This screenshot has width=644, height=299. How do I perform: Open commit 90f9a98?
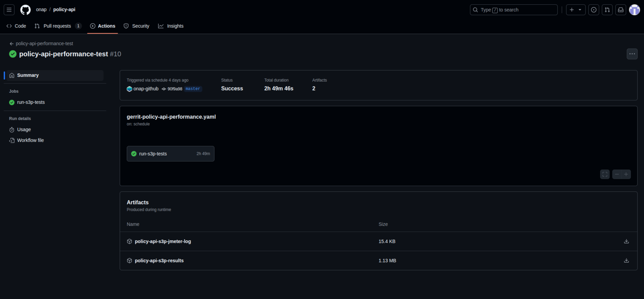pos(175,89)
